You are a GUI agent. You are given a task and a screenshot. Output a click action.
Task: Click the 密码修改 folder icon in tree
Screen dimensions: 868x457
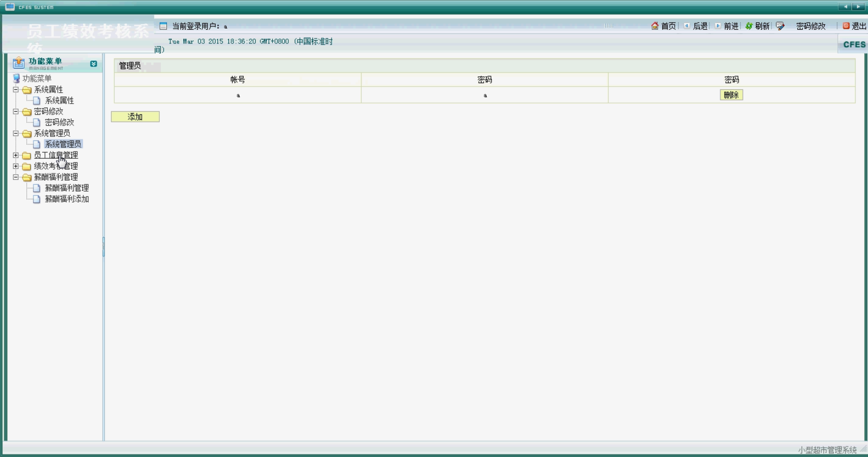coord(26,111)
